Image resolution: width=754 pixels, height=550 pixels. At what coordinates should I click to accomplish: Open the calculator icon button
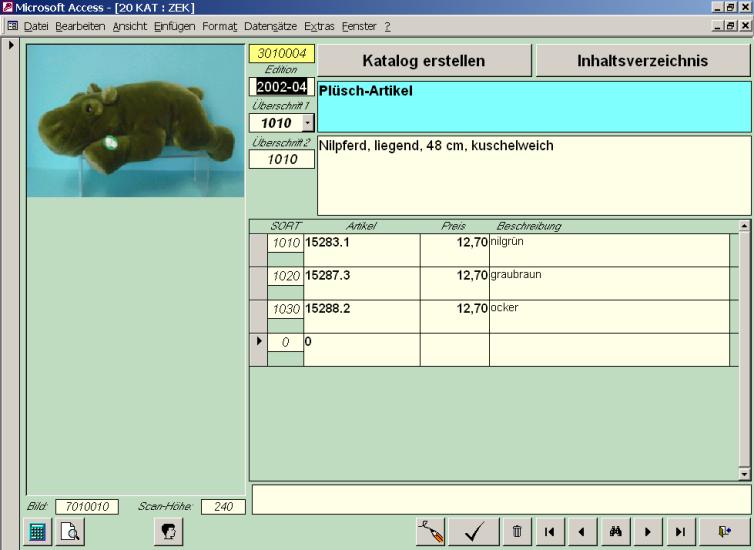pyautogui.click(x=38, y=532)
